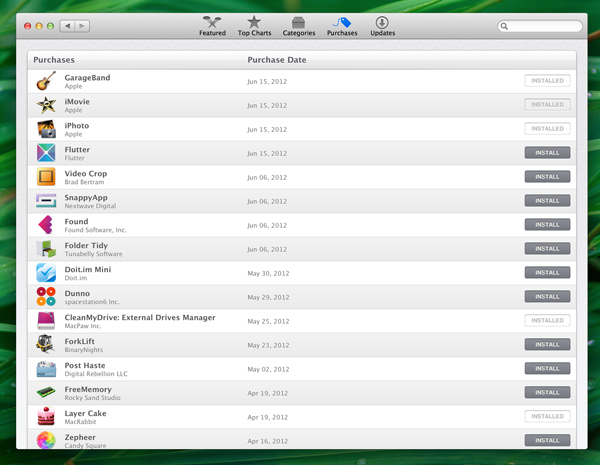Click inside the search field
The width and height of the screenshot is (600, 465).
tap(540, 26)
